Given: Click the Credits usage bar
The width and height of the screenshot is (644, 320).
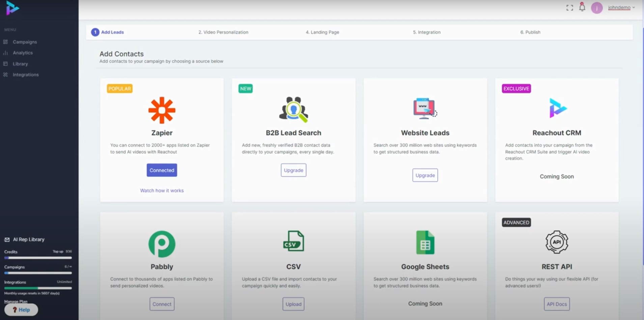Looking at the screenshot, I should [38, 258].
